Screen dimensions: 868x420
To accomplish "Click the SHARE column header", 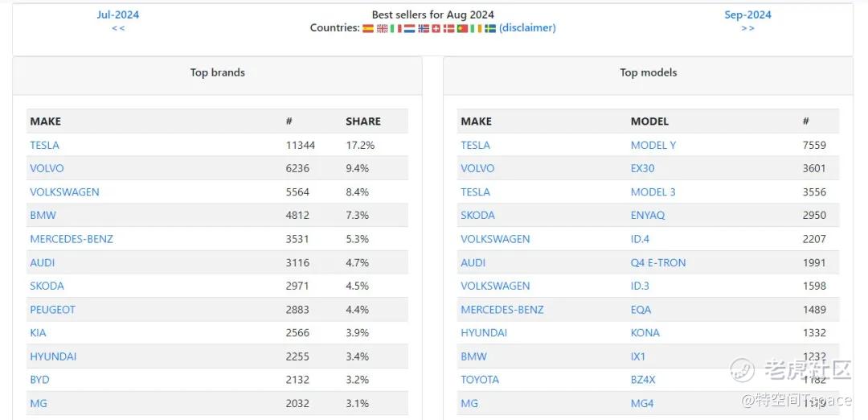I will click(363, 121).
